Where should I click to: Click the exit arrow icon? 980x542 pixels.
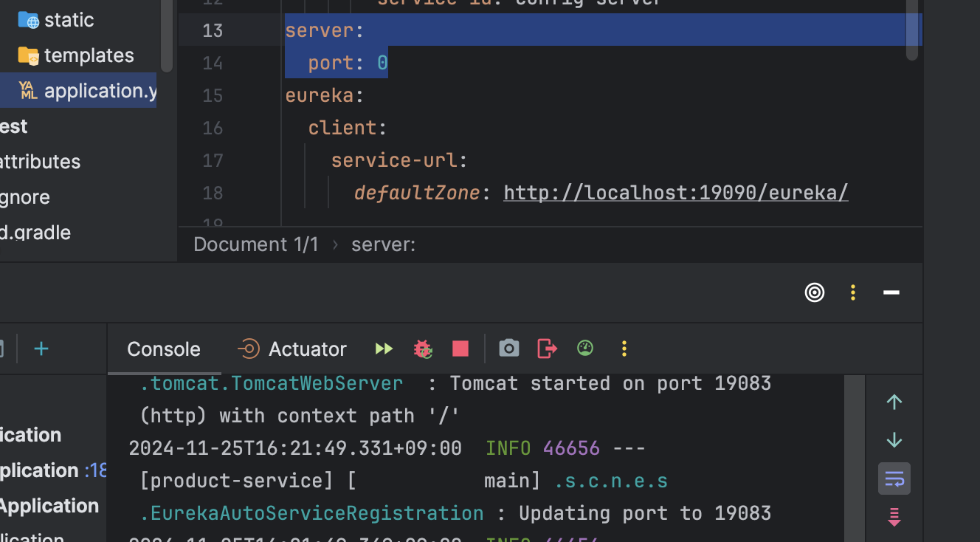tap(547, 349)
